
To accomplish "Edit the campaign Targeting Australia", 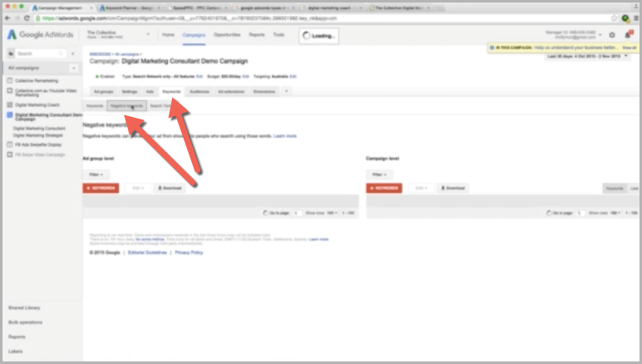I will pos(293,77).
